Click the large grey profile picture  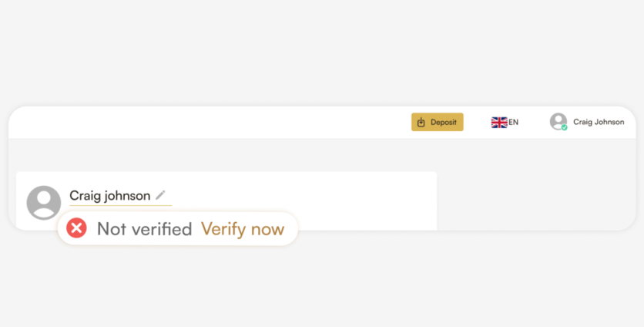click(x=44, y=203)
